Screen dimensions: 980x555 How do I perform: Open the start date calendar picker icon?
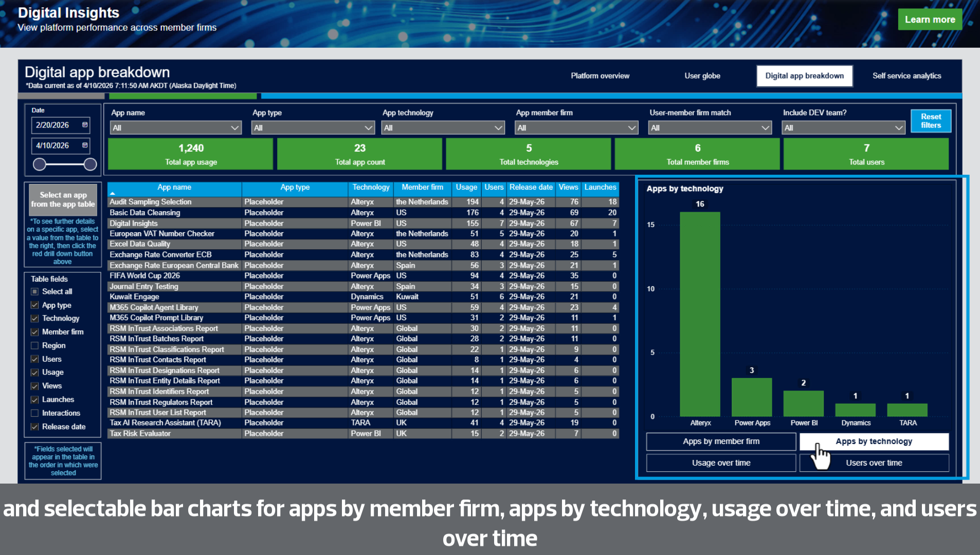85,125
